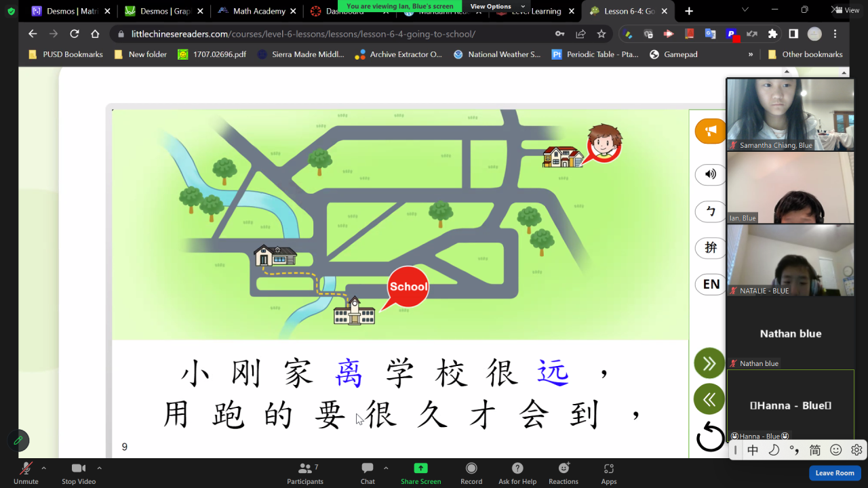Click the browser back arrow
The width and height of the screenshot is (868, 488).
coord(33,34)
